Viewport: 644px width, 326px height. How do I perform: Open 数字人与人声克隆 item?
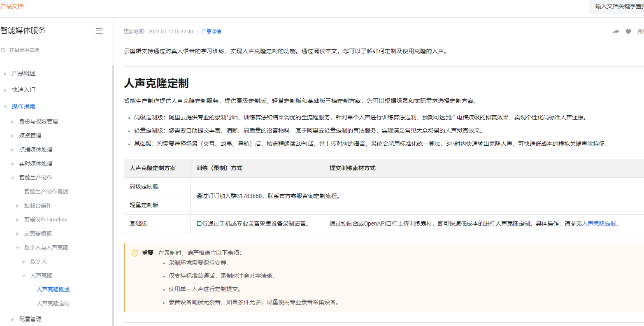click(x=46, y=247)
